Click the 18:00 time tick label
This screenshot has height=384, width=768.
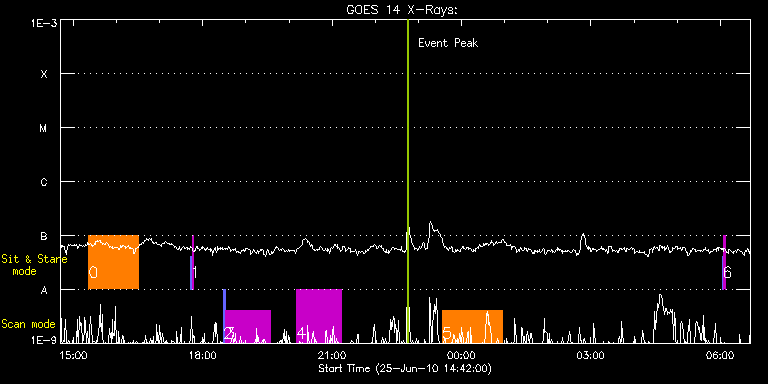[x=203, y=355]
